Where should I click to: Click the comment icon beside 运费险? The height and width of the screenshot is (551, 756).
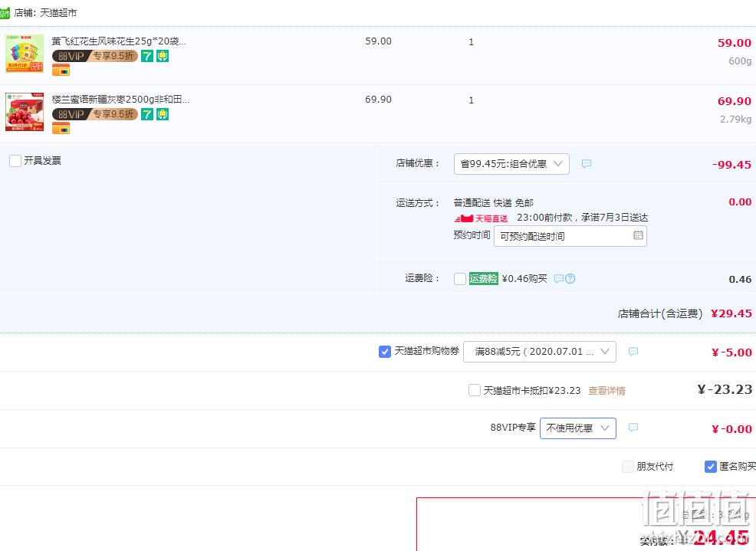point(559,279)
